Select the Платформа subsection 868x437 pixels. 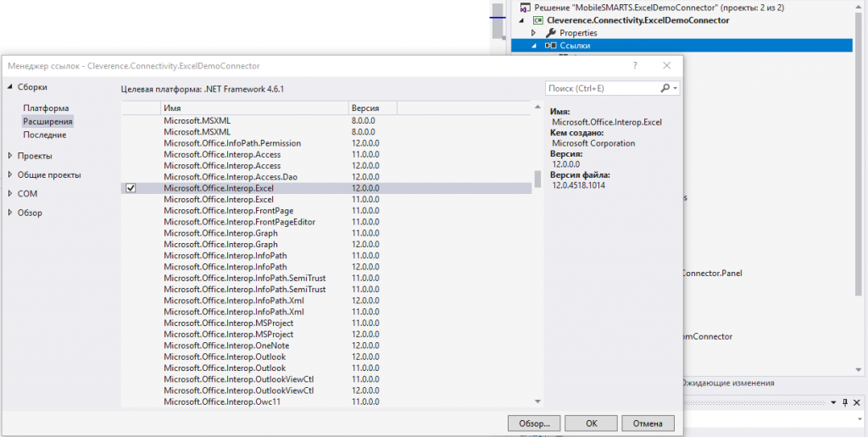click(46, 108)
